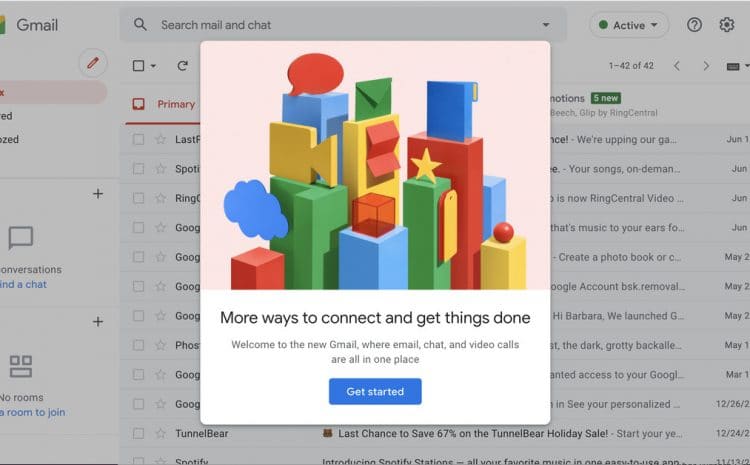Star the TunnelBear email
This screenshot has height=465, width=750.
(160, 433)
